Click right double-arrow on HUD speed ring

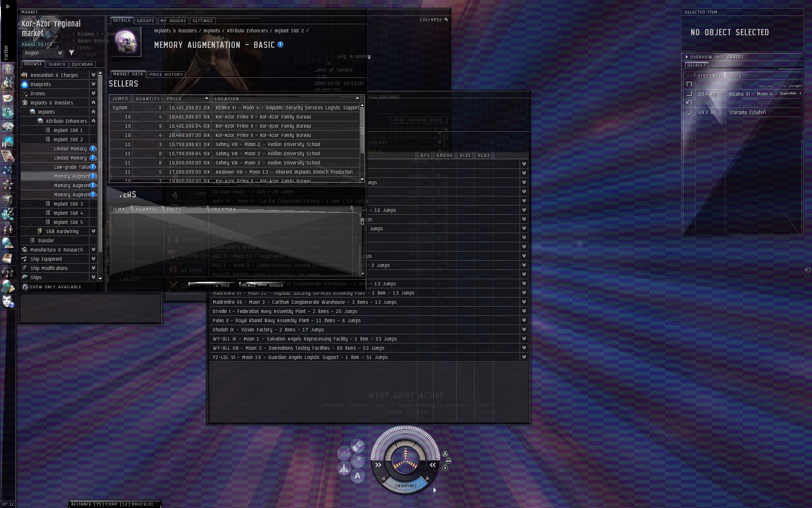pos(433,465)
